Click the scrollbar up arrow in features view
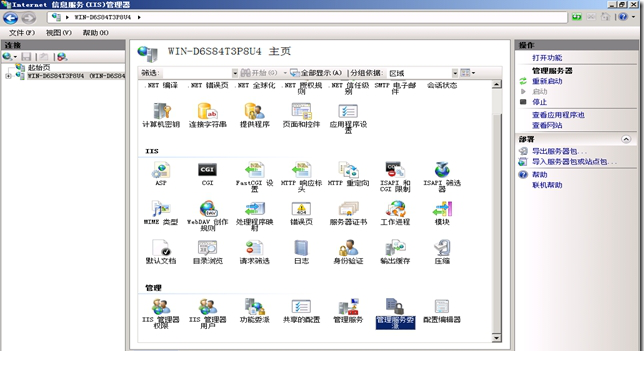 (x=497, y=85)
